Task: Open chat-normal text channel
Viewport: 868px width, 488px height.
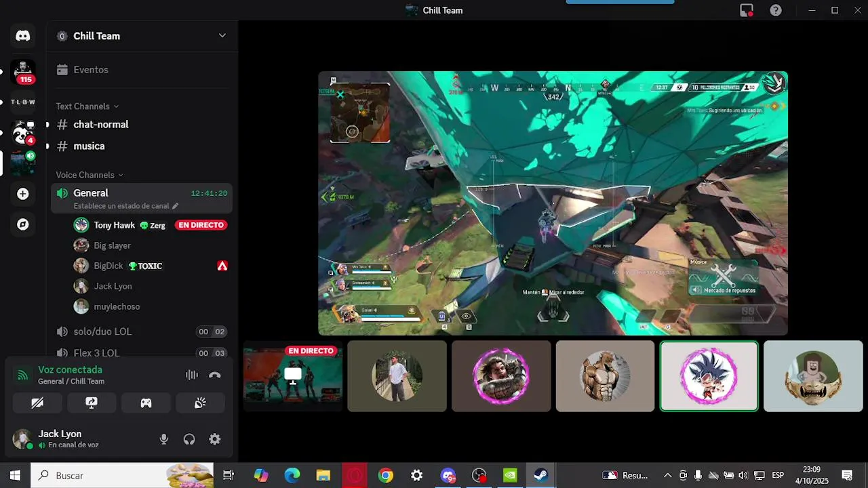Action: click(x=142, y=125)
